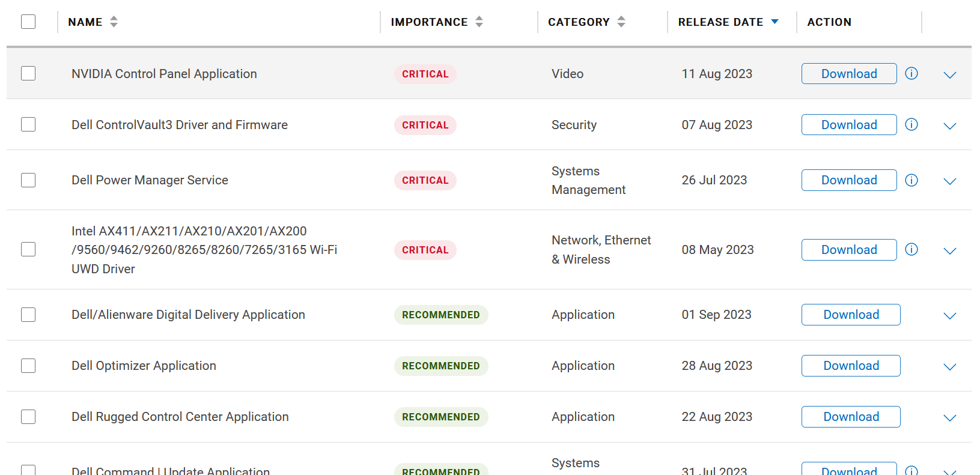The height and width of the screenshot is (475, 980).
Task: Check Dell Power Manager Service row
Action: [28, 180]
